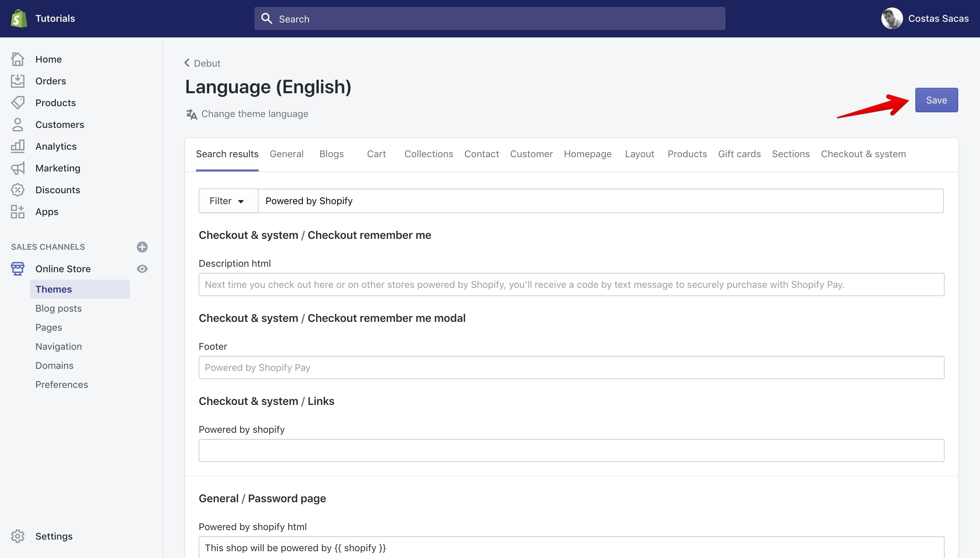Image resolution: width=980 pixels, height=558 pixels.
Task: View online store with eye icon
Action: click(x=142, y=269)
